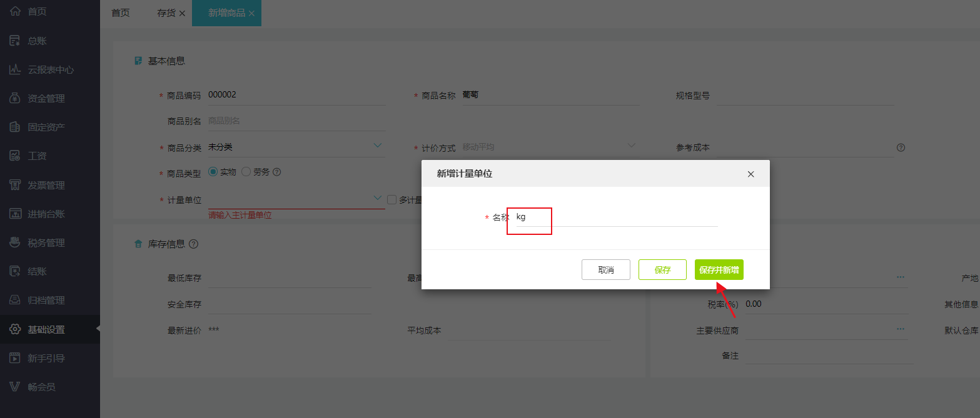The height and width of the screenshot is (418, 980).
Task: Click the 商品别名 input field
Action: [x=296, y=121]
